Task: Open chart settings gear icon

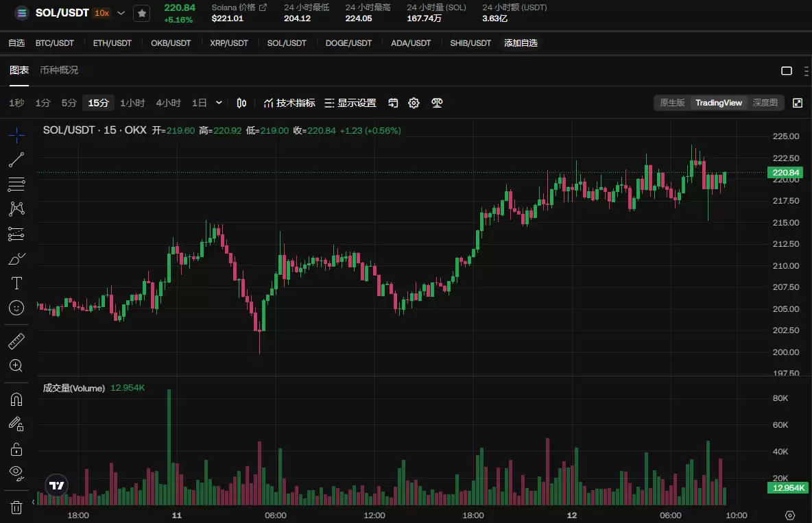Action: 414,103
